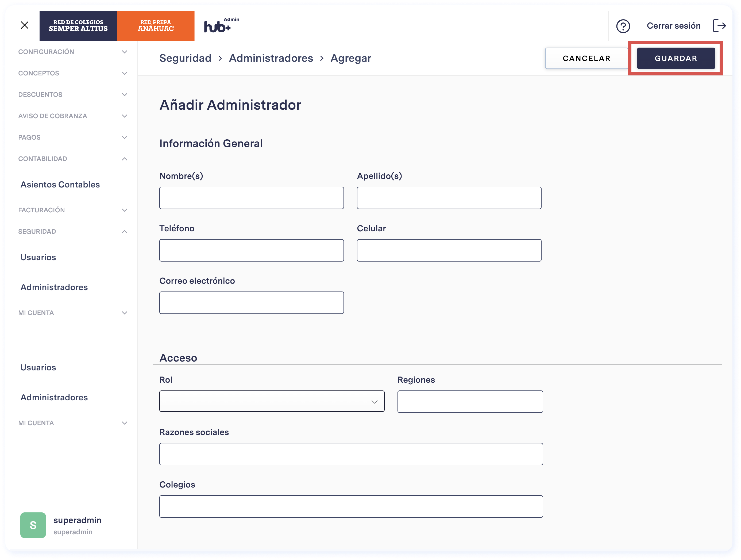Click the superadmin username text
This screenshot has height=560, width=741.
[x=77, y=520]
